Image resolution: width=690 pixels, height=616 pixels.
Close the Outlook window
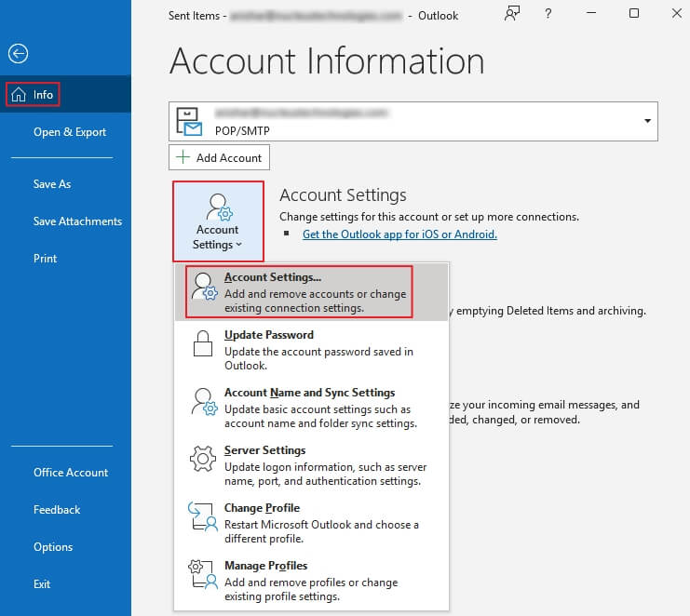pos(677,13)
